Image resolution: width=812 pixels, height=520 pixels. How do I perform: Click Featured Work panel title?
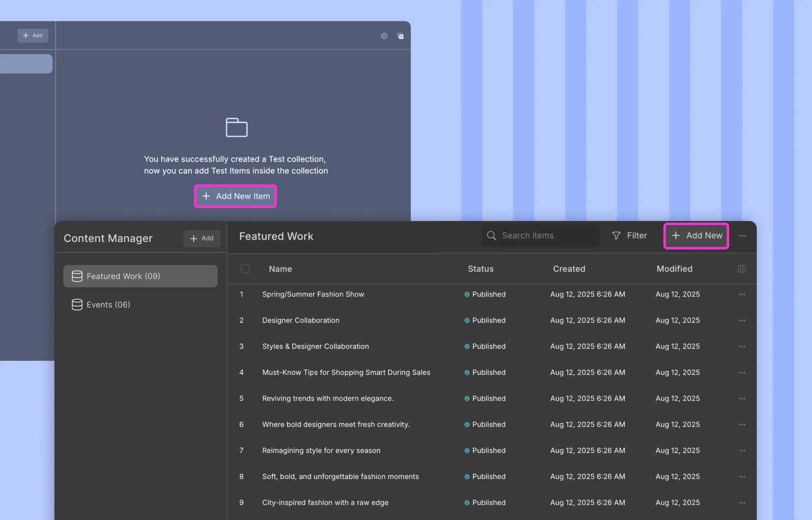(276, 236)
